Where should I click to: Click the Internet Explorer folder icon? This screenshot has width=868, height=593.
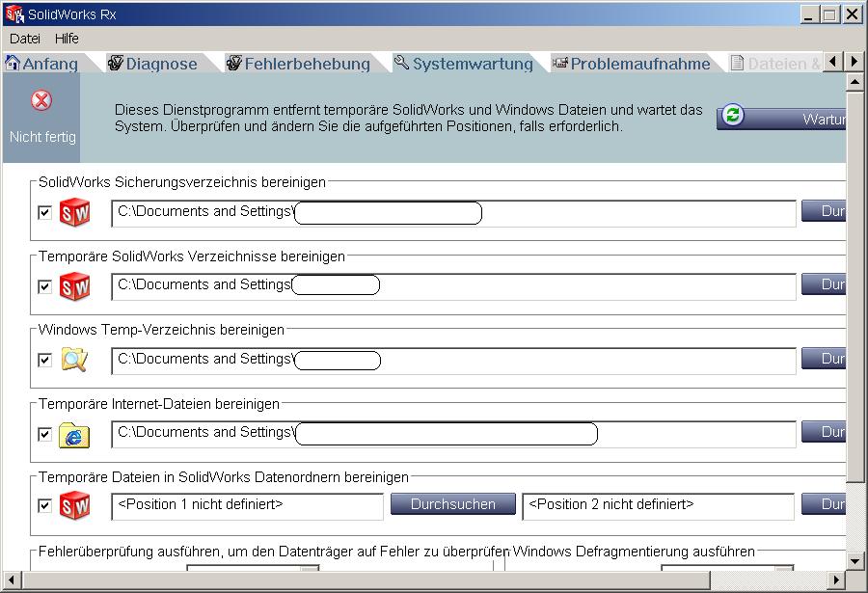click(x=74, y=435)
